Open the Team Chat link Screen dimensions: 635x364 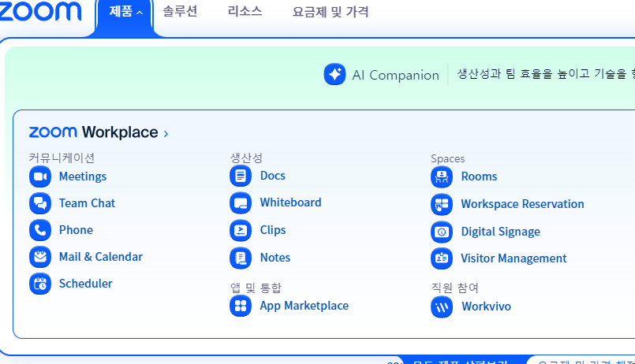click(87, 203)
